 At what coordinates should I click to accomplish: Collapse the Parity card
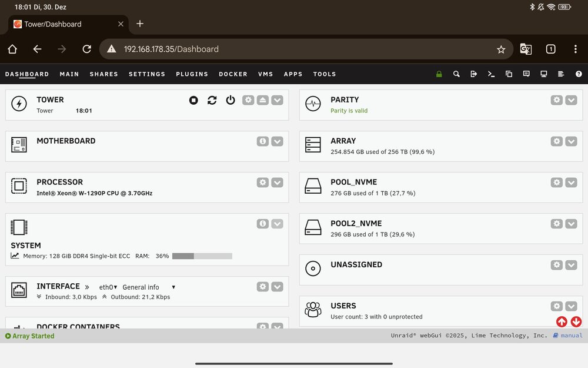point(571,100)
